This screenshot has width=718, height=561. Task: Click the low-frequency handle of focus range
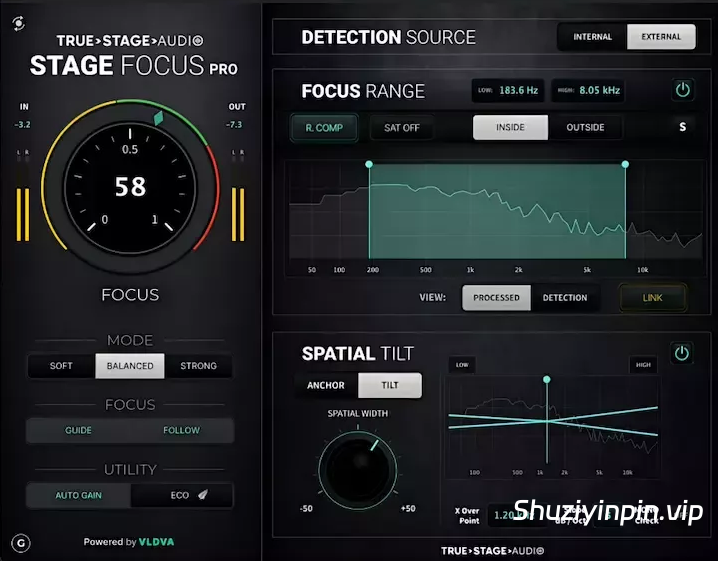coord(369,164)
